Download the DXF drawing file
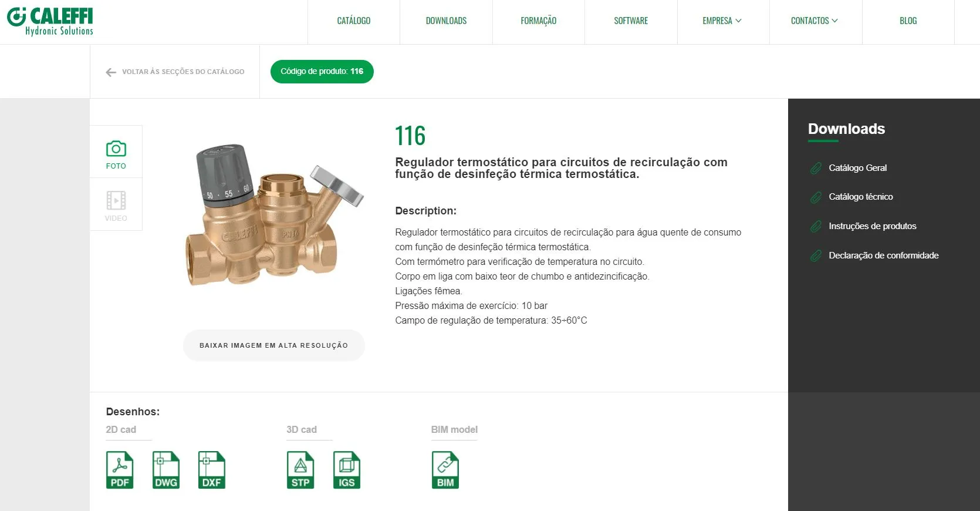The height and width of the screenshot is (511, 980). tap(211, 470)
